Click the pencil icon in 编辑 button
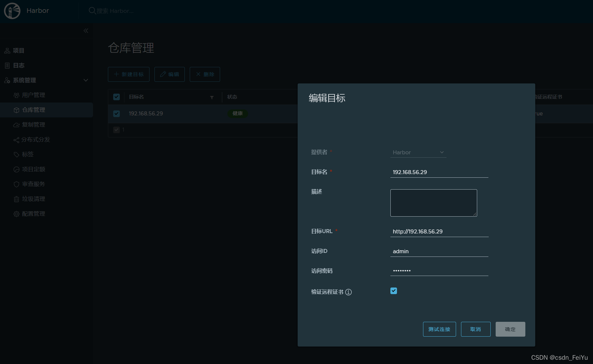Viewport: 593px width, 364px height. (163, 74)
